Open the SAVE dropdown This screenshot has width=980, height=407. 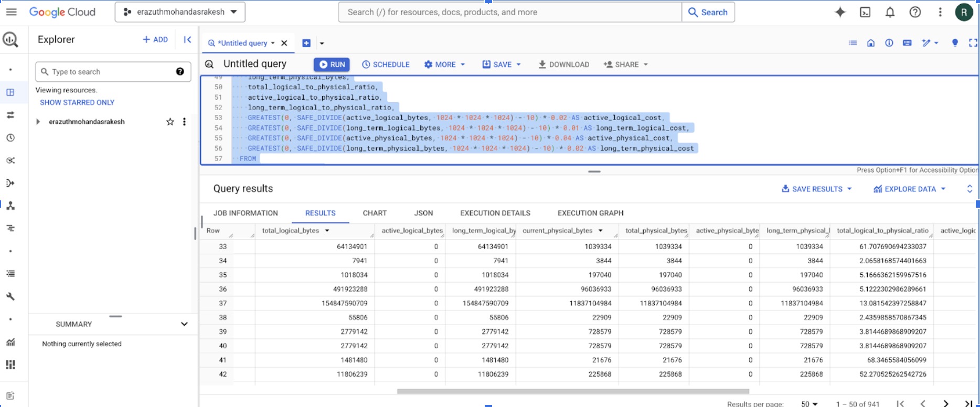click(502, 65)
